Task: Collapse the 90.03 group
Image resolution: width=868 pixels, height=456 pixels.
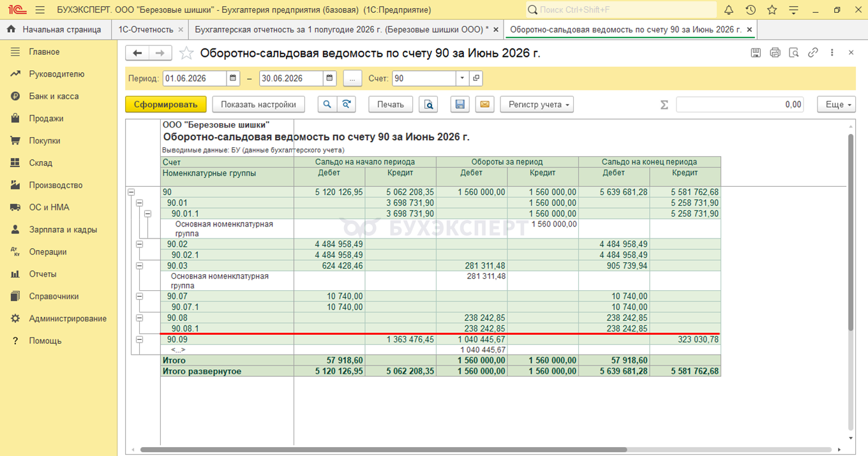Action: [140, 265]
